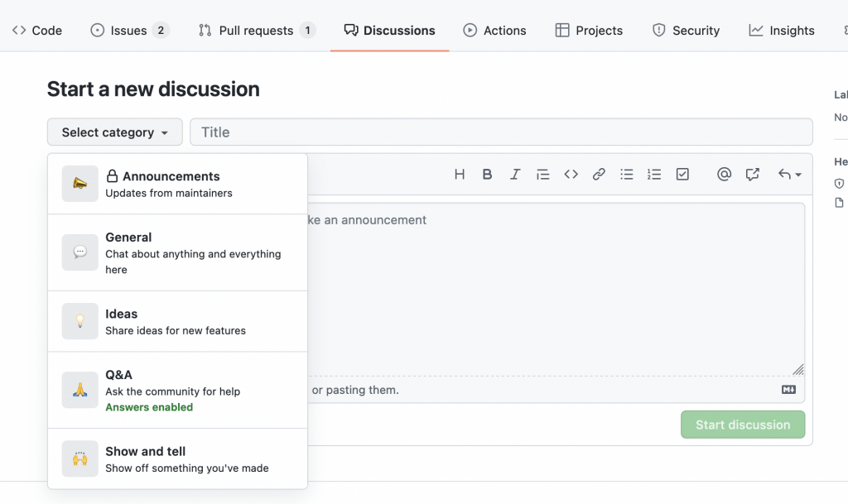Toggle bold formatting in the editor toolbar

click(x=487, y=174)
